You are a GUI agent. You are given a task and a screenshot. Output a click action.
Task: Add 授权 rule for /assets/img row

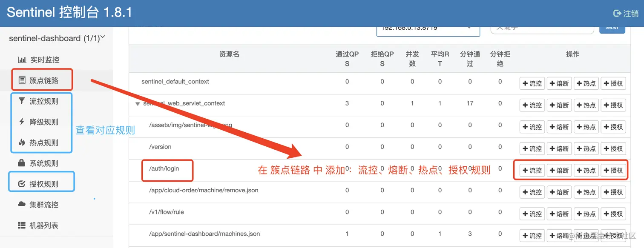(613, 127)
